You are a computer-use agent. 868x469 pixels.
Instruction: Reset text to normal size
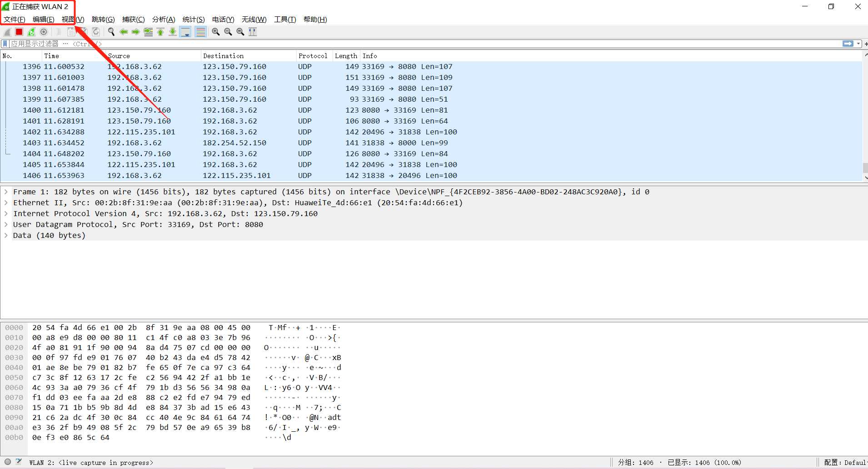[240, 32]
